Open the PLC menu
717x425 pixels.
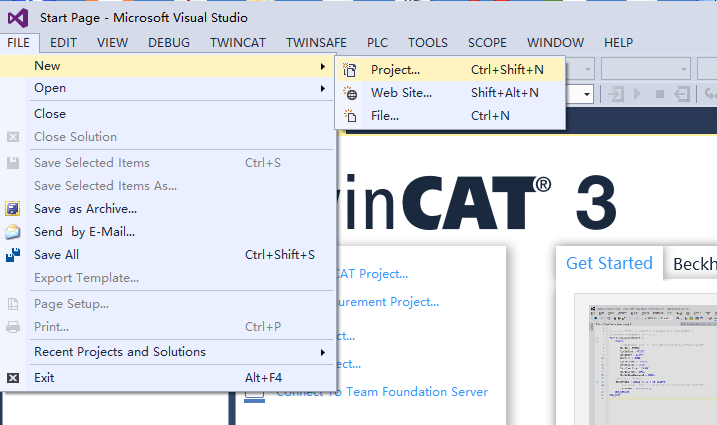pyautogui.click(x=377, y=43)
